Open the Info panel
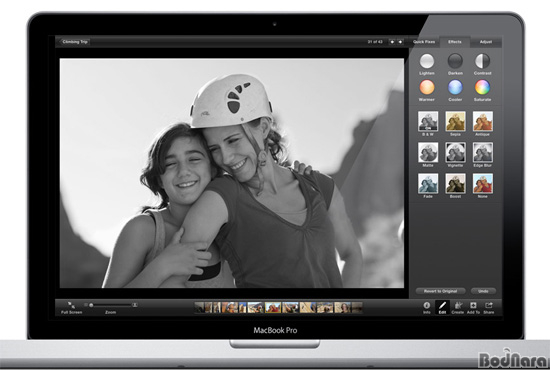 coord(427,308)
